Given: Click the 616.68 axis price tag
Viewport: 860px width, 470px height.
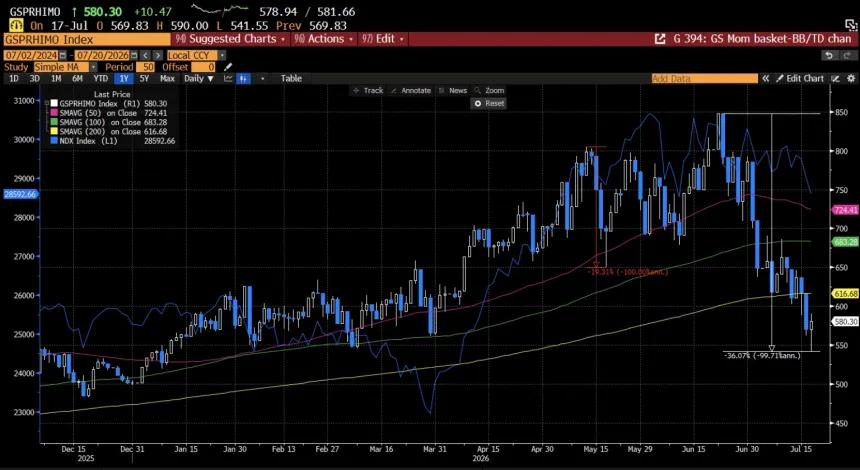Looking at the screenshot, I should pos(845,294).
